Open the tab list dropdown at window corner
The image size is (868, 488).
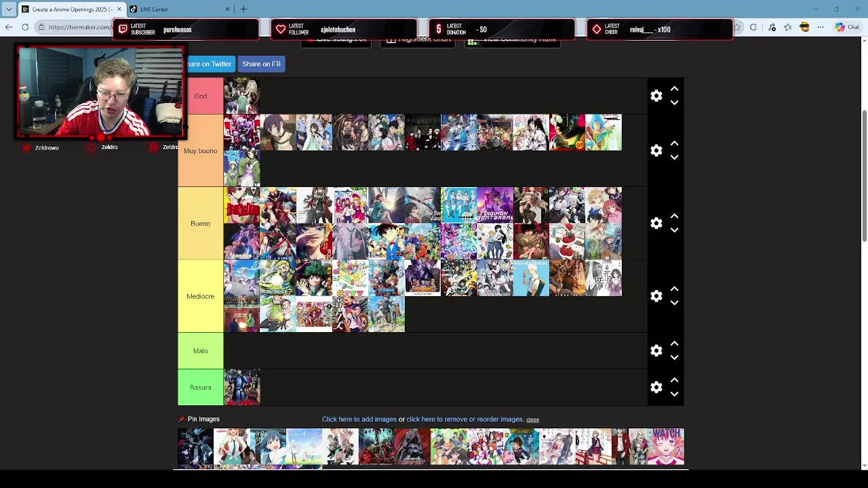tap(9, 9)
